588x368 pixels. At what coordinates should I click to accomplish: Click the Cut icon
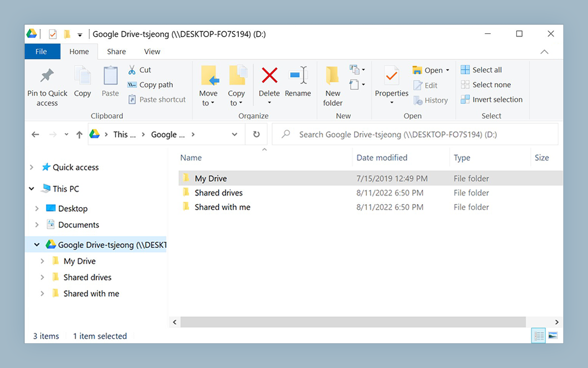[132, 70]
